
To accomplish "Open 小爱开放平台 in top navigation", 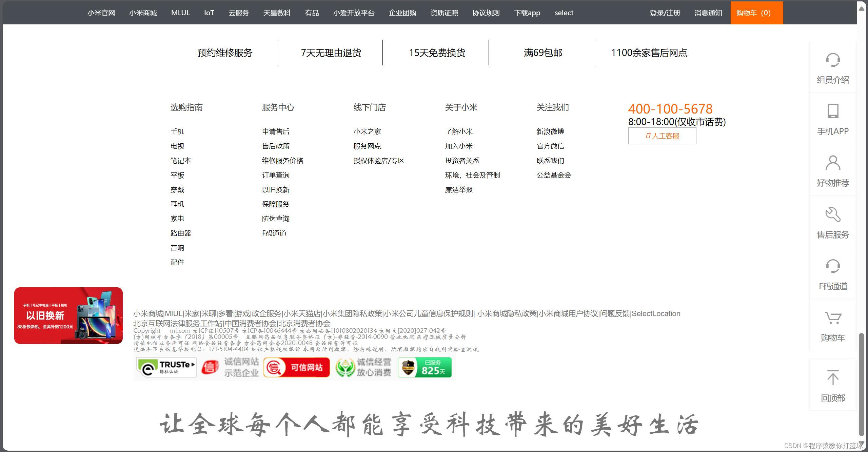I will point(354,13).
